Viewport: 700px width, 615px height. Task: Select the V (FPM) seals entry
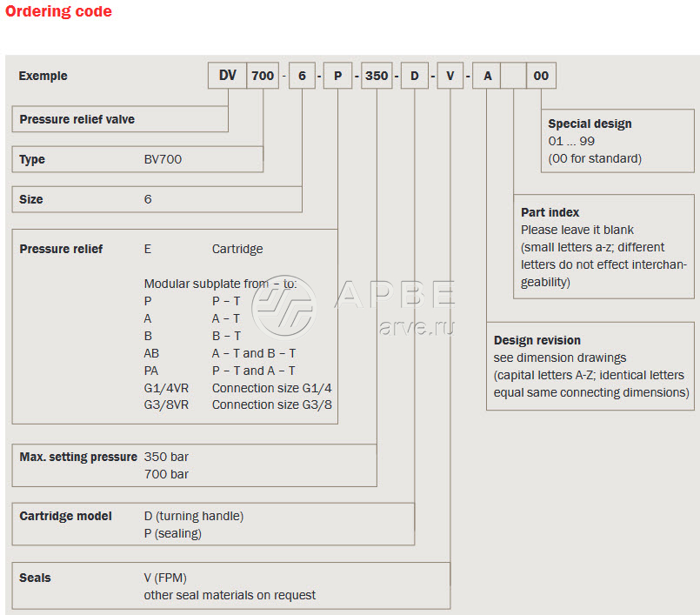point(165,578)
